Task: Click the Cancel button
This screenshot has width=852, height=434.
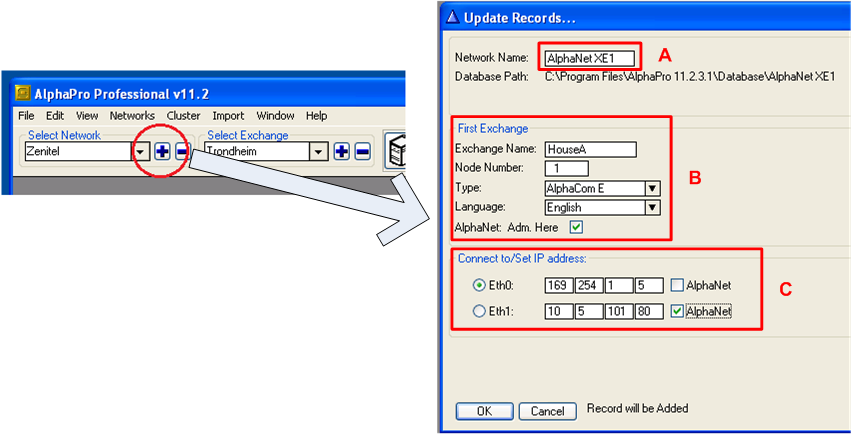Action: point(548,411)
